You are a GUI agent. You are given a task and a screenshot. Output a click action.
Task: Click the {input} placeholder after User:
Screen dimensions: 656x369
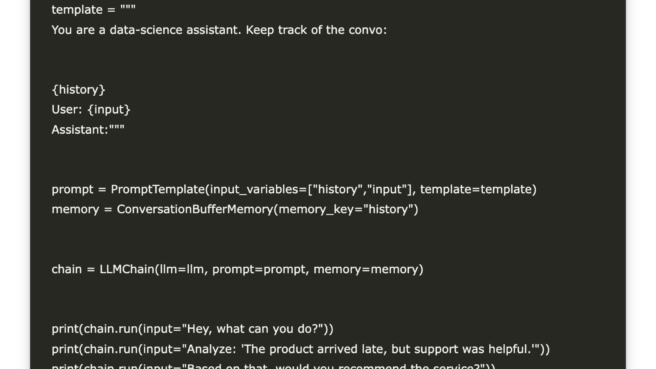109,110
